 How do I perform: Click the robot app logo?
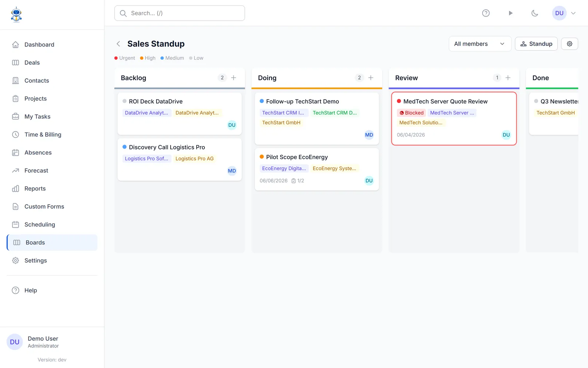point(16,15)
